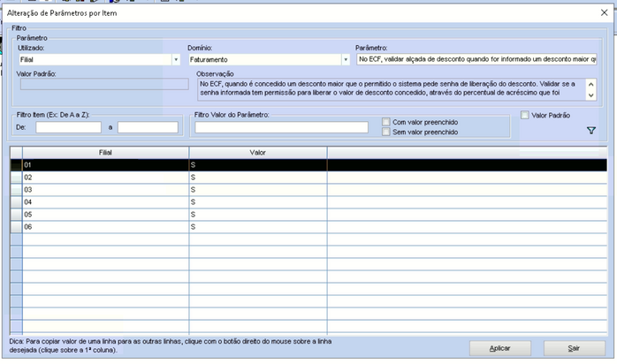Click the Filial column header

(x=105, y=153)
